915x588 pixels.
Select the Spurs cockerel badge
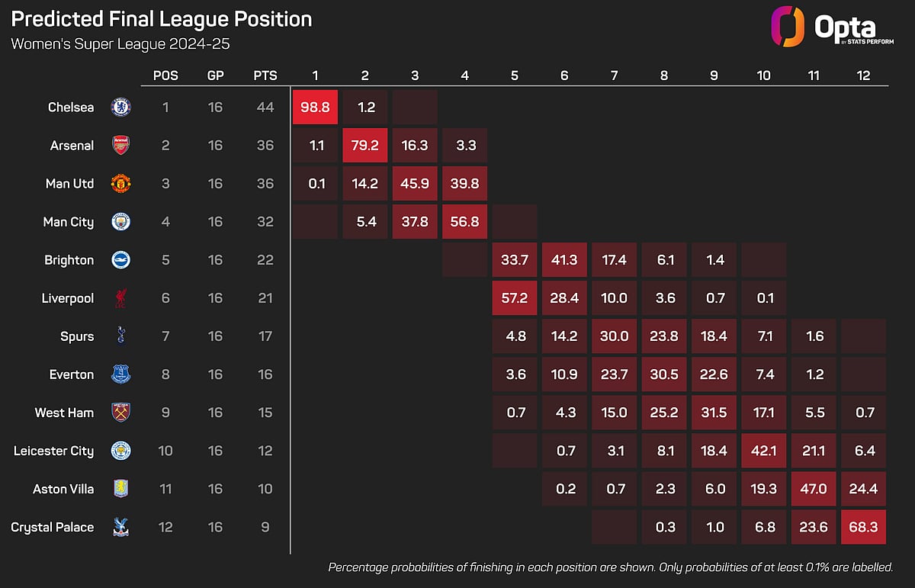(x=120, y=336)
